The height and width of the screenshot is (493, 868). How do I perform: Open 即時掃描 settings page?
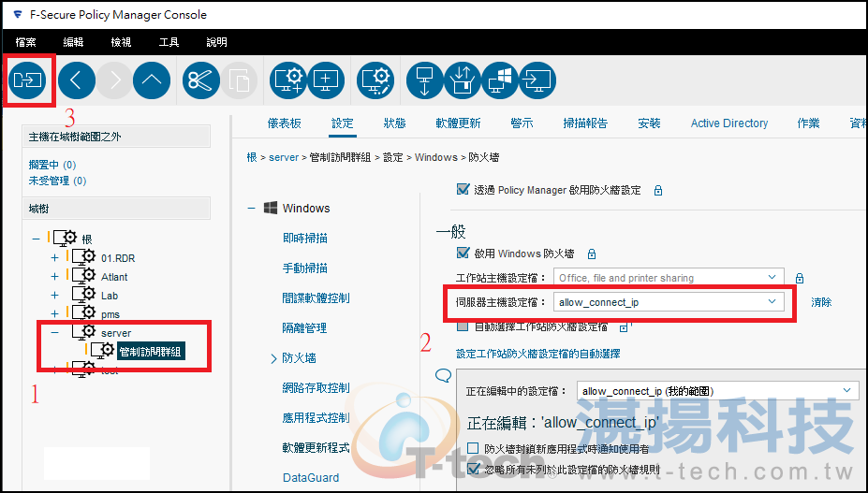pos(305,238)
